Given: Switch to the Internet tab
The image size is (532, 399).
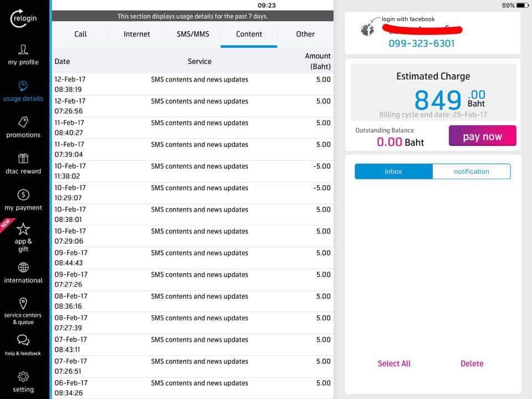Looking at the screenshot, I should click(x=137, y=34).
